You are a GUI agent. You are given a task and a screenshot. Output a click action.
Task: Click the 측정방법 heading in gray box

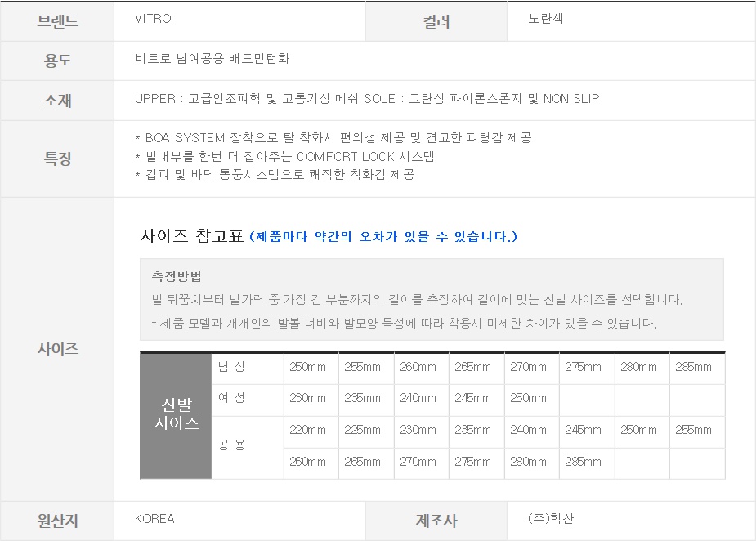coord(177,277)
